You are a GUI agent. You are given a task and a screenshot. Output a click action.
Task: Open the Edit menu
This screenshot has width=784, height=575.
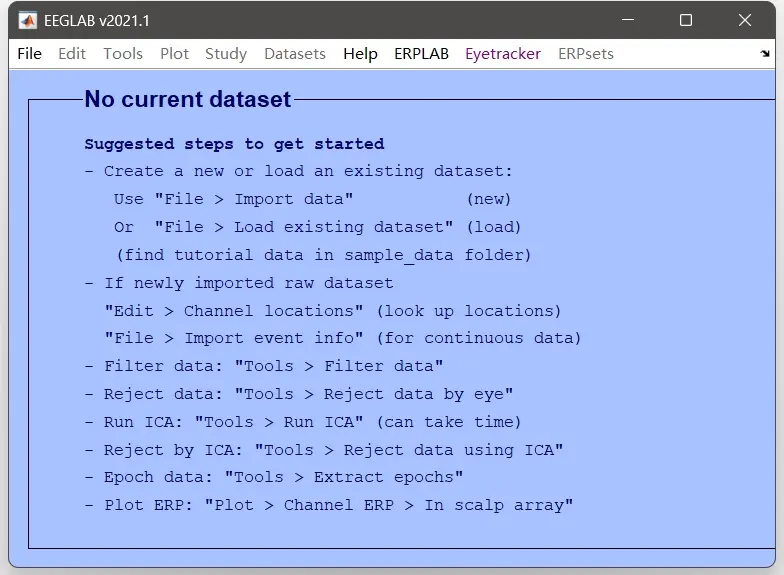pos(72,54)
